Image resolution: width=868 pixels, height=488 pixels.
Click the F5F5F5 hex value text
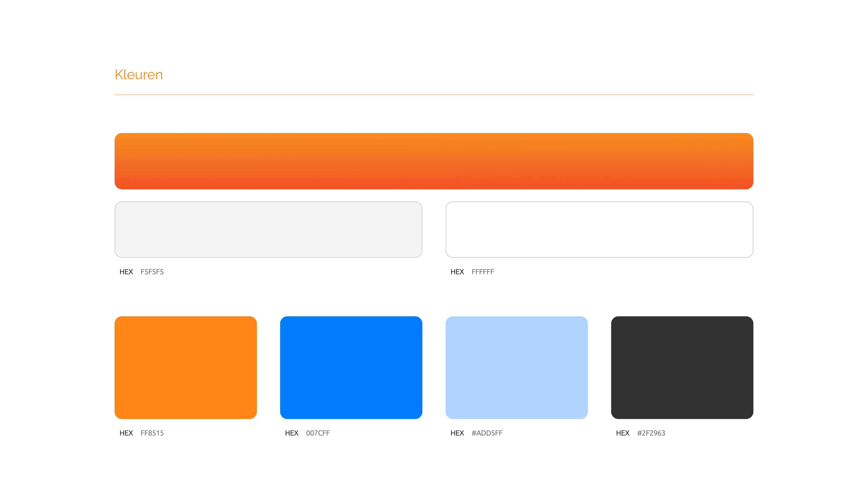pos(152,272)
